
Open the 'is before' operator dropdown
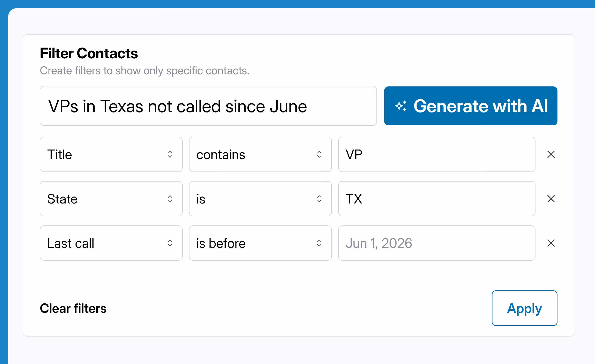click(260, 243)
